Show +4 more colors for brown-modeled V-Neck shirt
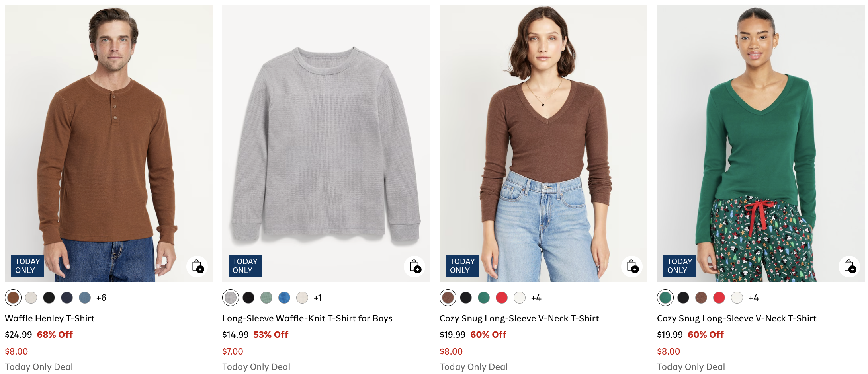 [536, 298]
